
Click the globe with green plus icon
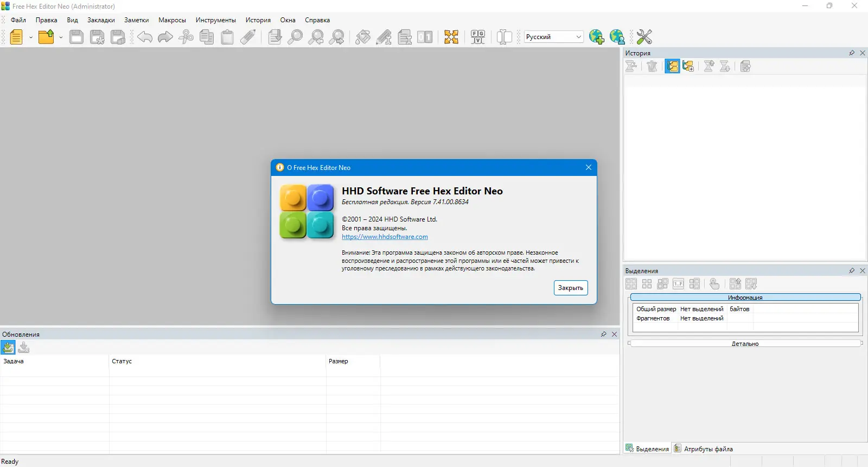coord(597,37)
